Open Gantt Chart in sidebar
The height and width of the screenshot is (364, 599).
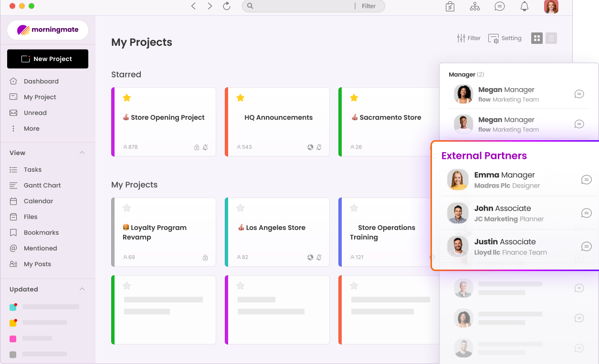point(42,185)
